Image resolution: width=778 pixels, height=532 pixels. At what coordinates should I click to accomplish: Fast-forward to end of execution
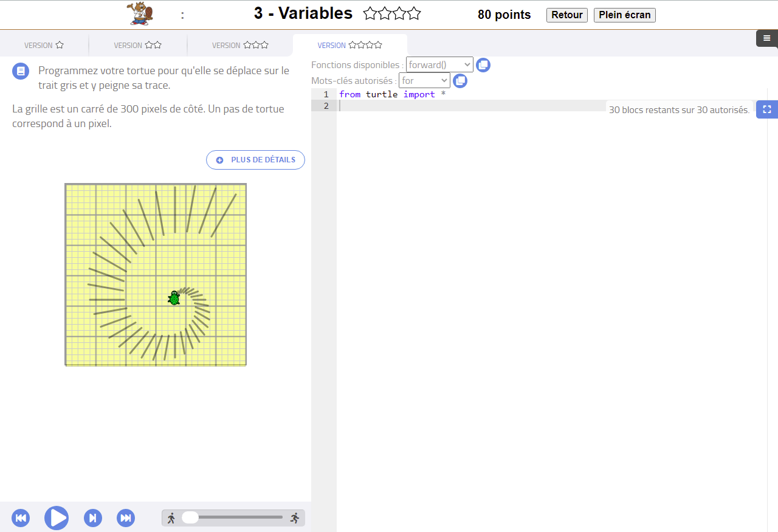pos(126,518)
